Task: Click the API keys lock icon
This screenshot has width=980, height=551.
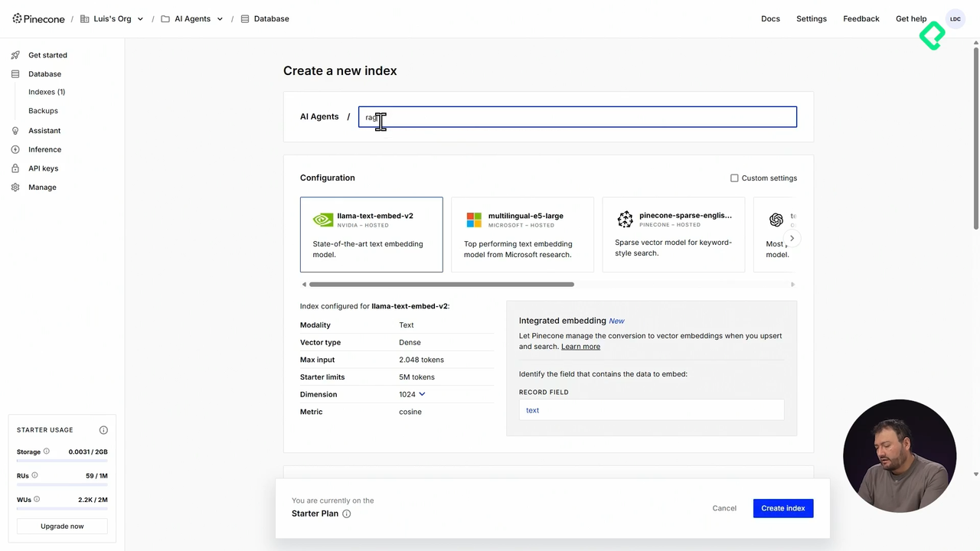Action: pos(15,168)
